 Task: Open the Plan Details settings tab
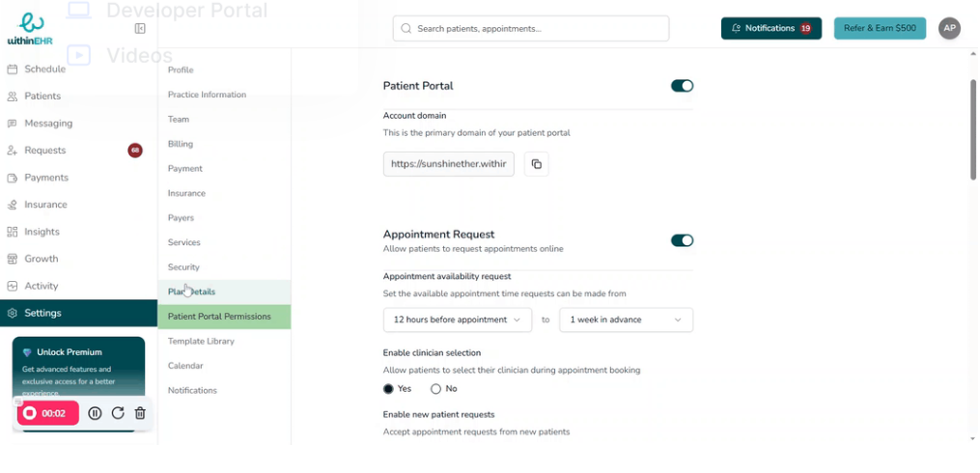tap(224, 292)
